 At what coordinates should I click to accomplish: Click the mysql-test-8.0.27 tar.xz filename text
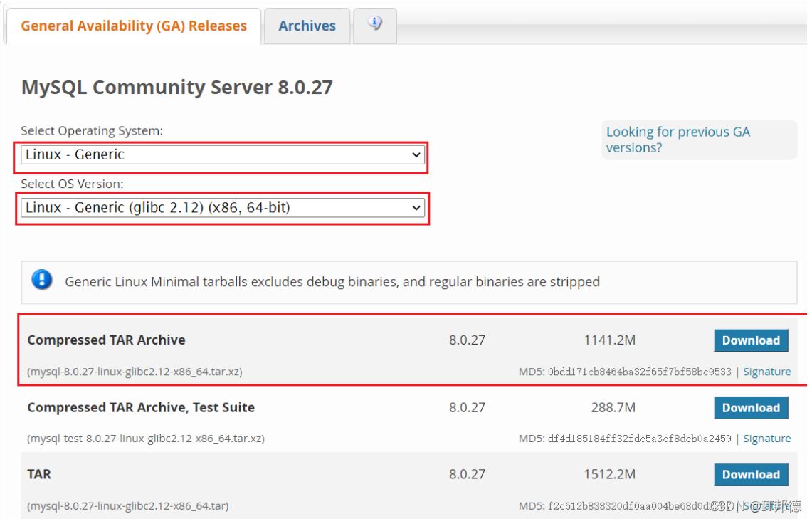click(x=146, y=439)
